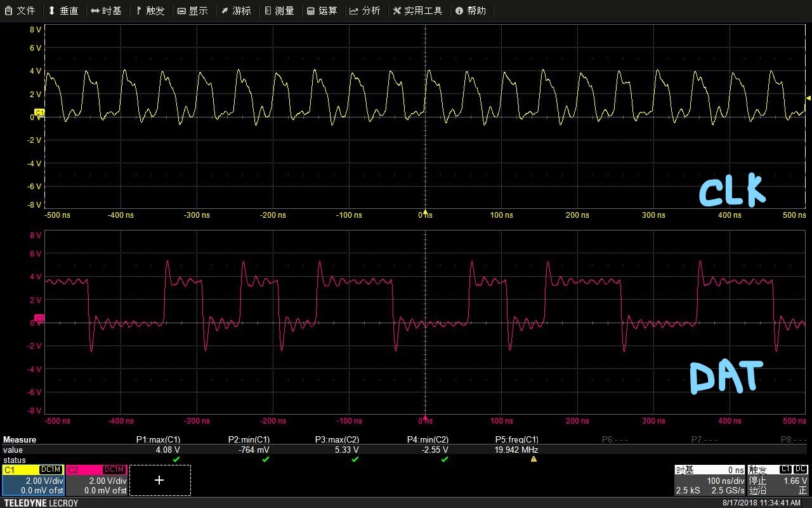Open the 时基 timebase descriptor box

pos(710,480)
